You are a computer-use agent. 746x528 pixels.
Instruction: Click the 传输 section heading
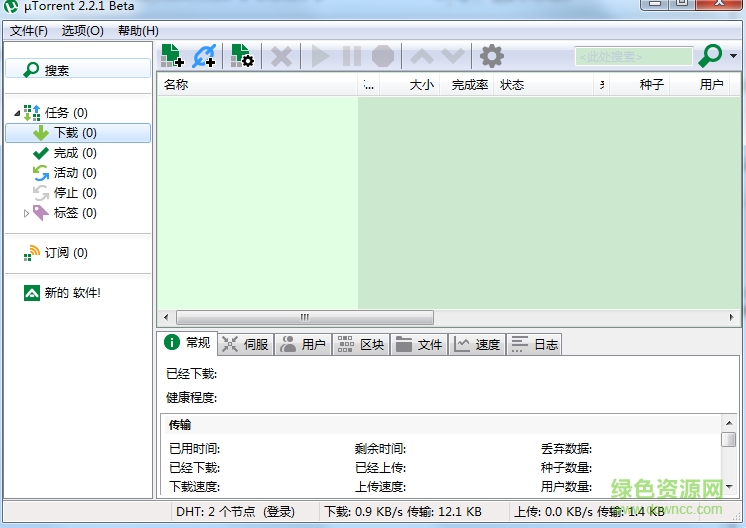(x=180, y=425)
